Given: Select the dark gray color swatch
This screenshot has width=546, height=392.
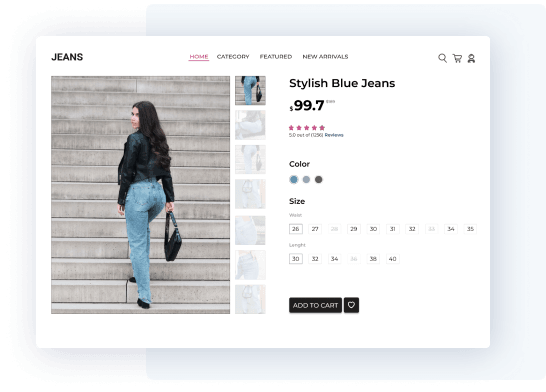Looking at the screenshot, I should point(319,179).
